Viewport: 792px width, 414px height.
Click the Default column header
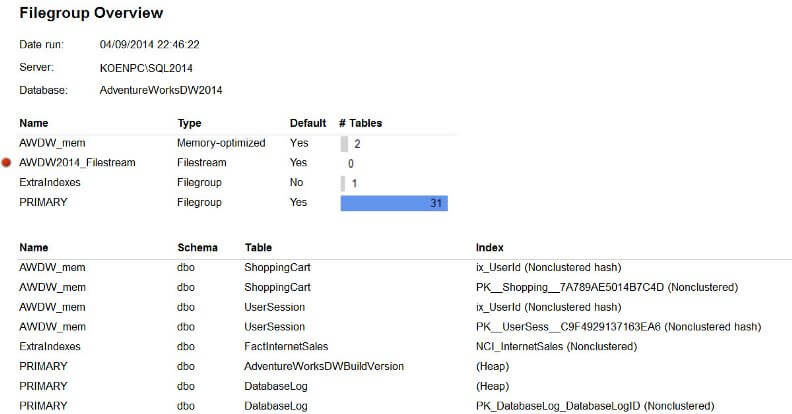[308, 123]
